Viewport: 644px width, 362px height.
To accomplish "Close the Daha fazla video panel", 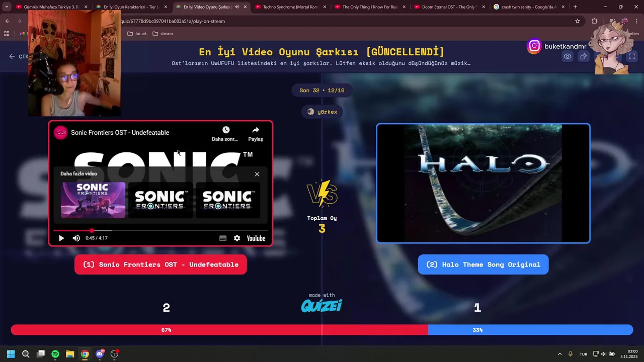I will click(x=257, y=174).
